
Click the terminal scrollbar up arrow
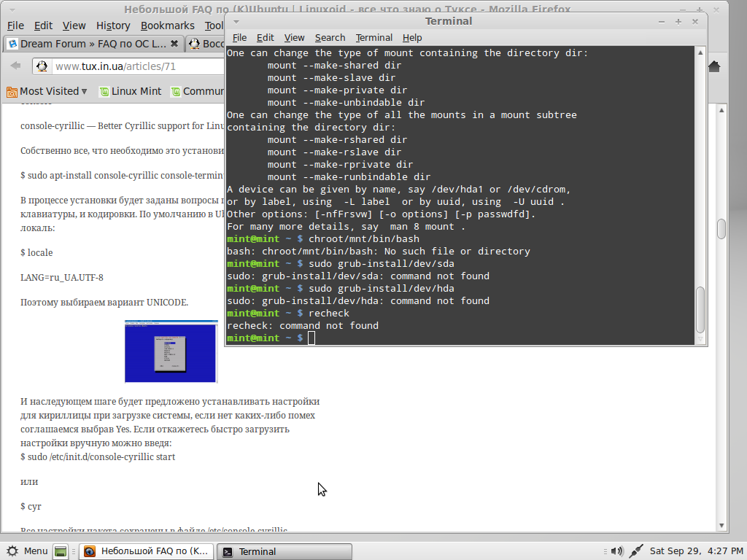(x=700, y=52)
